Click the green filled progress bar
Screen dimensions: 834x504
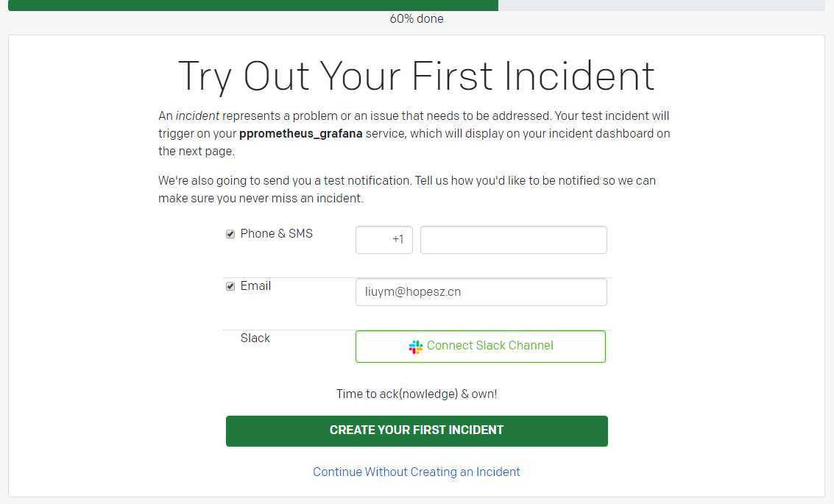(253, 5)
